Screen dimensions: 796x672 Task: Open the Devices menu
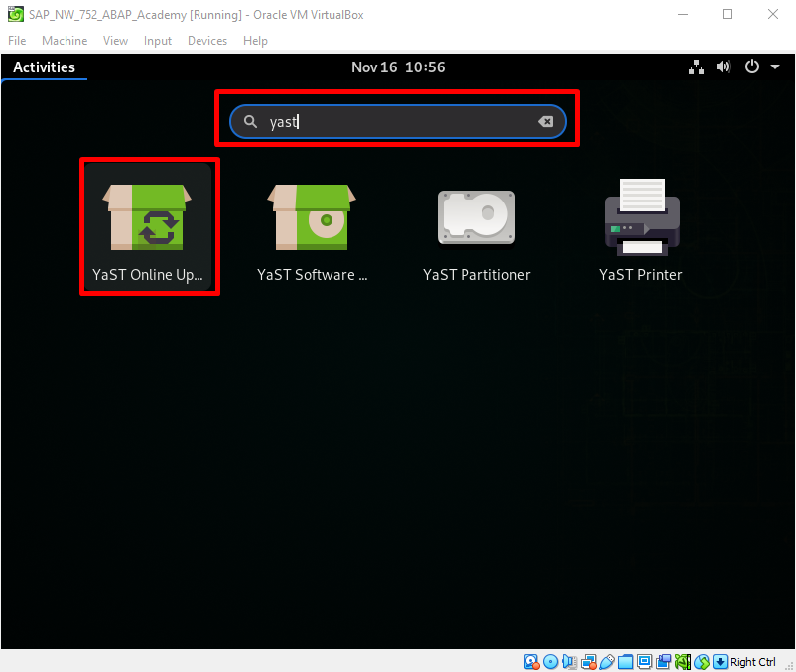[207, 41]
